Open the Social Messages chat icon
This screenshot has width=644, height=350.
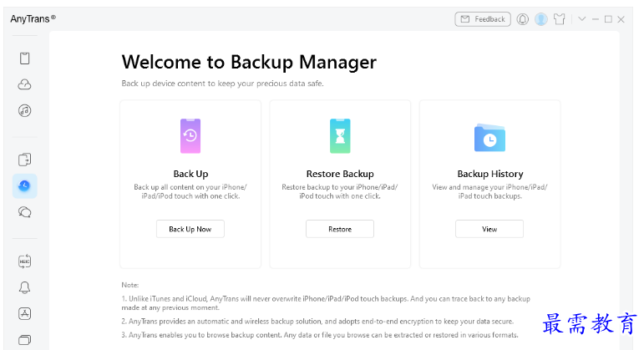point(25,212)
